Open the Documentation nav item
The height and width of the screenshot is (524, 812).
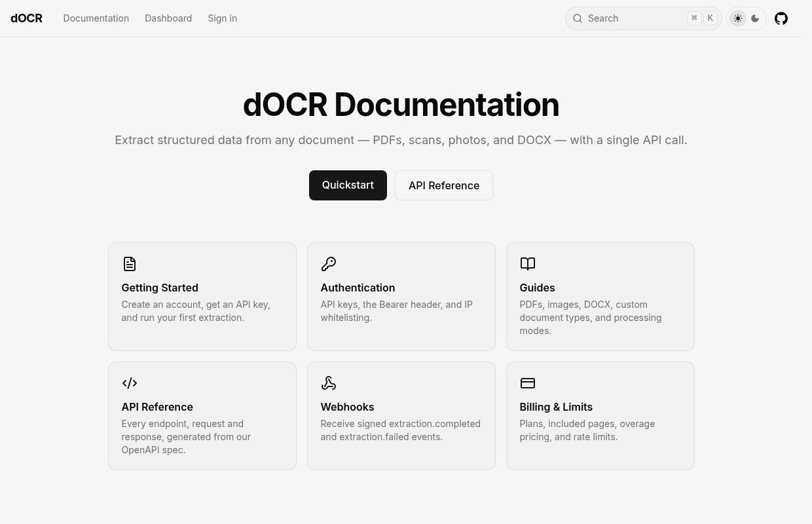point(96,18)
